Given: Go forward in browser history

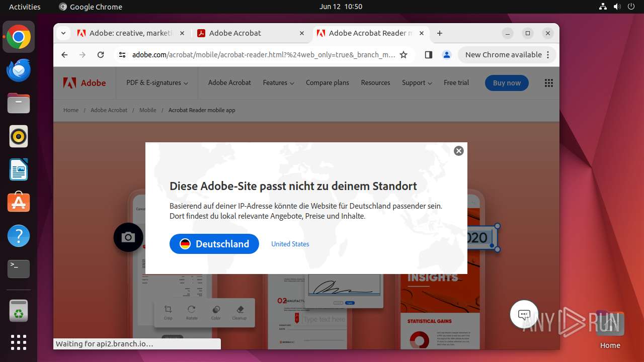Looking at the screenshot, I should (83, 55).
